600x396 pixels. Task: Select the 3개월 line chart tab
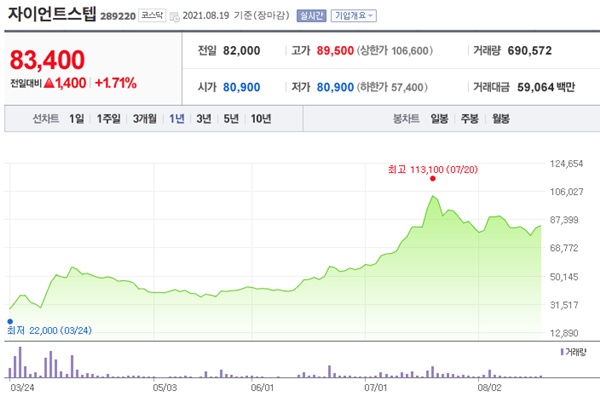click(145, 119)
